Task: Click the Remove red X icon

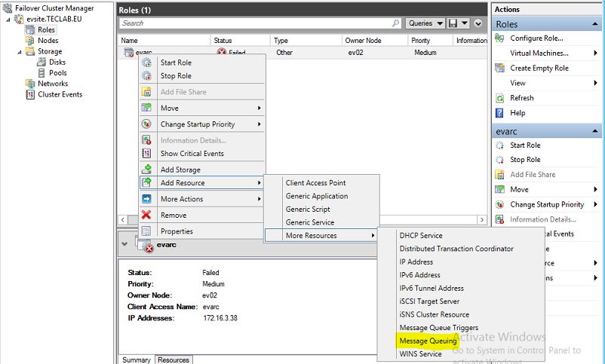Action: coord(146,215)
